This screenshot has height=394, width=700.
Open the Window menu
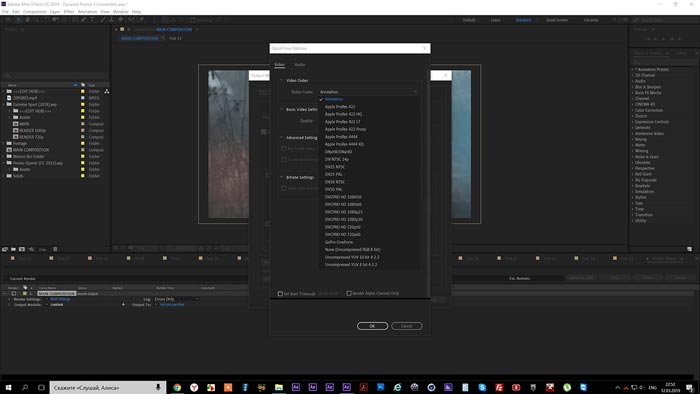click(x=121, y=12)
